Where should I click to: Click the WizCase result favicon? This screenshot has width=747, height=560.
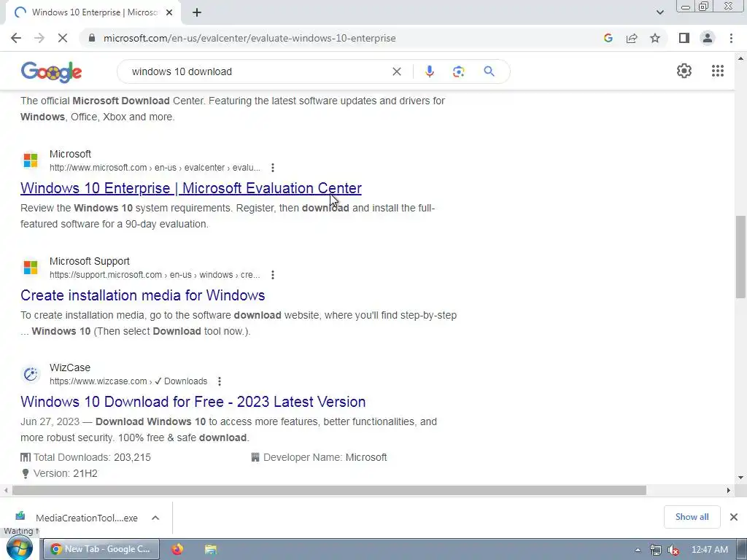pyautogui.click(x=31, y=374)
